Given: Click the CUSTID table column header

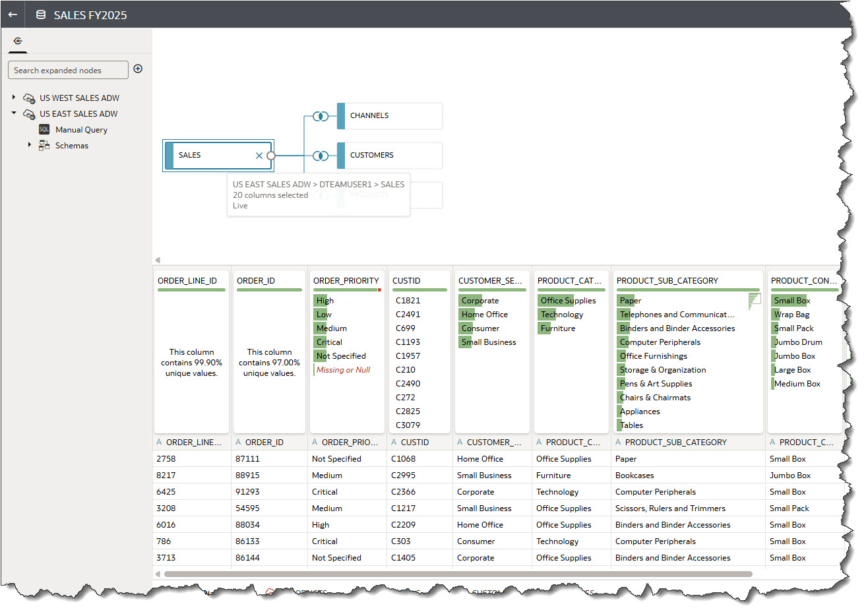Looking at the screenshot, I should (x=419, y=443).
